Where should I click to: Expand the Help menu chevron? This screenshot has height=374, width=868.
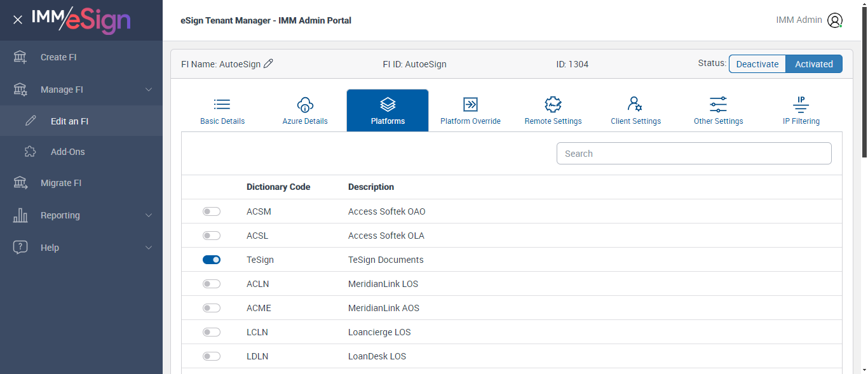(149, 248)
